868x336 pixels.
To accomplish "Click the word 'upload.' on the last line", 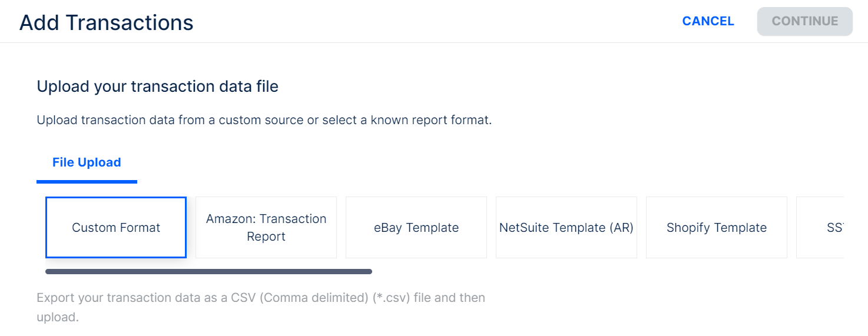I will pos(58,317).
